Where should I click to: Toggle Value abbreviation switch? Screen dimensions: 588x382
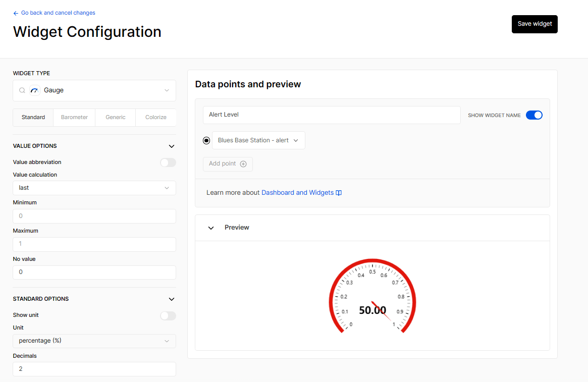pos(168,162)
